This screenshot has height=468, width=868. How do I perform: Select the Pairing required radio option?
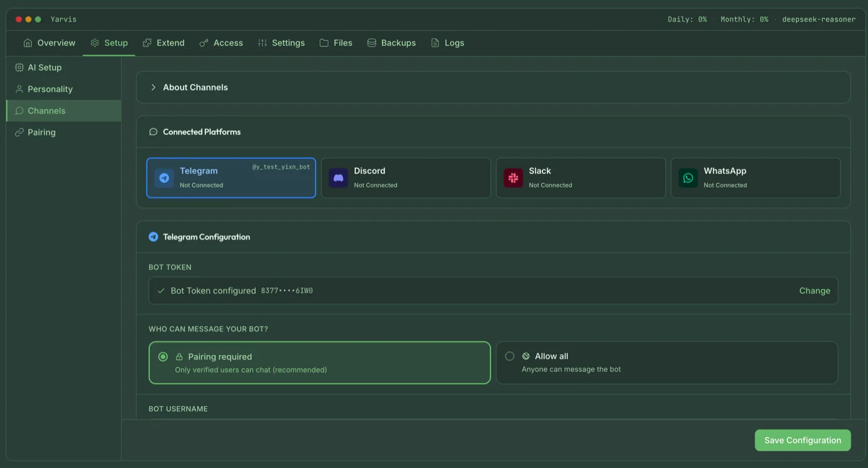pyautogui.click(x=163, y=357)
